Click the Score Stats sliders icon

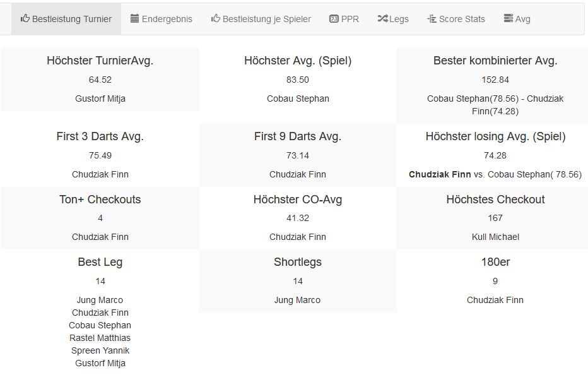click(432, 19)
